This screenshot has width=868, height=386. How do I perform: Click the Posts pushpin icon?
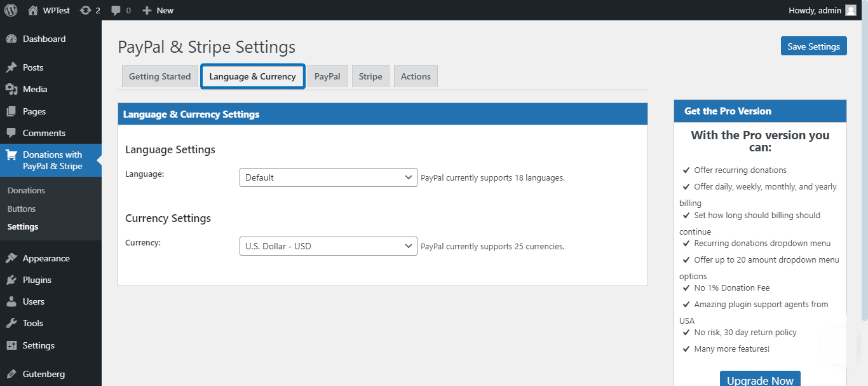click(x=11, y=67)
